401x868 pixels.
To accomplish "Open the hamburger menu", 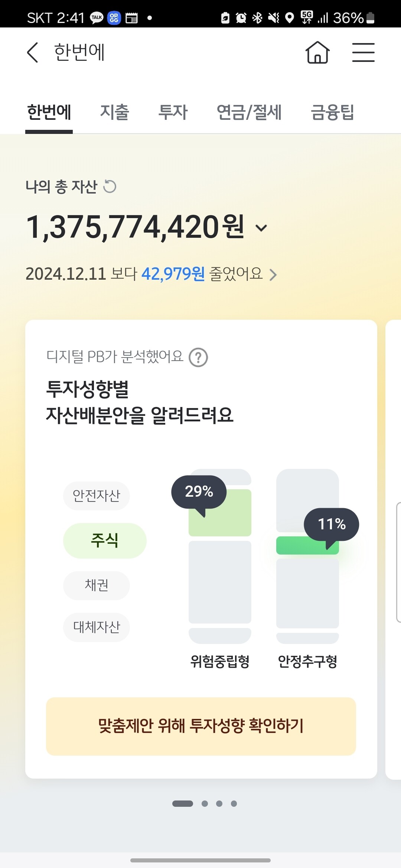I will click(363, 52).
